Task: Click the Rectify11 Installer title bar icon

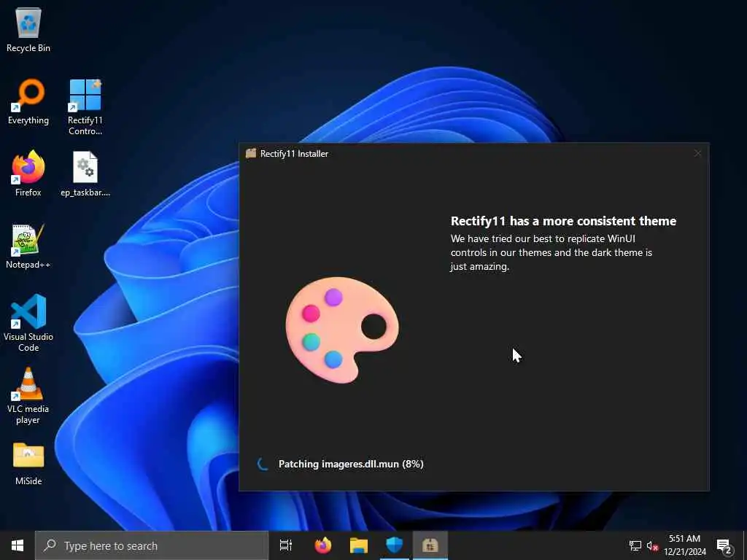Action: click(251, 153)
